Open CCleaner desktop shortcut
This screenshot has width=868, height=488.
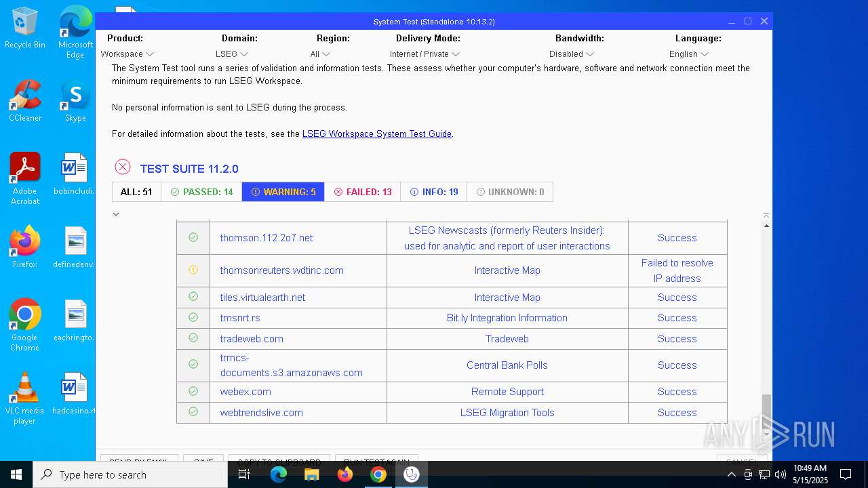coord(25,102)
